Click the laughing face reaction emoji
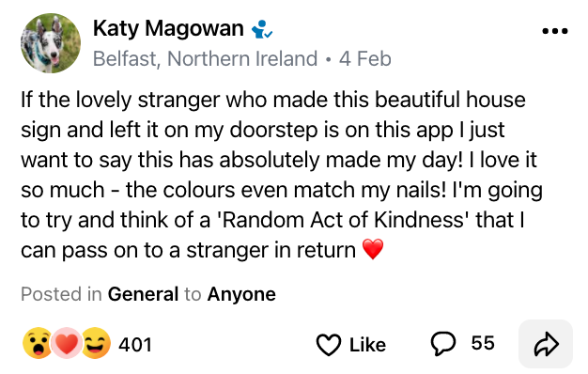Viewport: 588px width, 374px height. pos(96,343)
